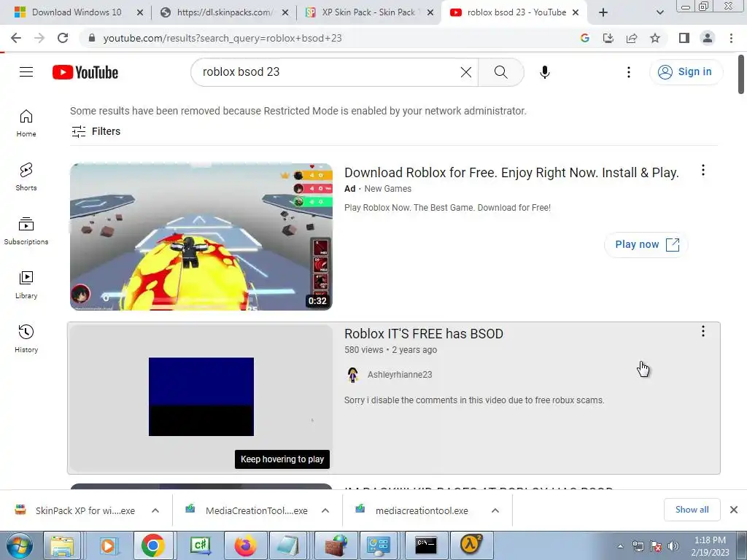
Task: Switch to the Download Windows 10 tab
Action: click(76, 12)
